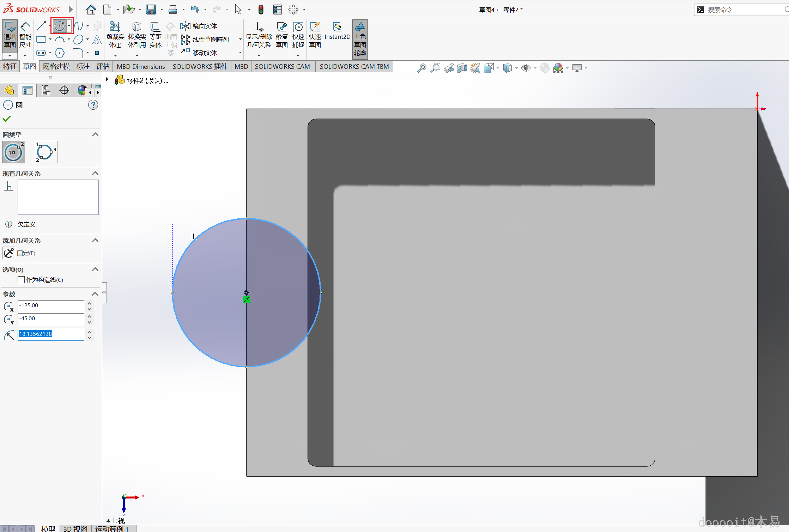Collapse the 参数 parameters section
789x532 pixels.
tap(95, 294)
